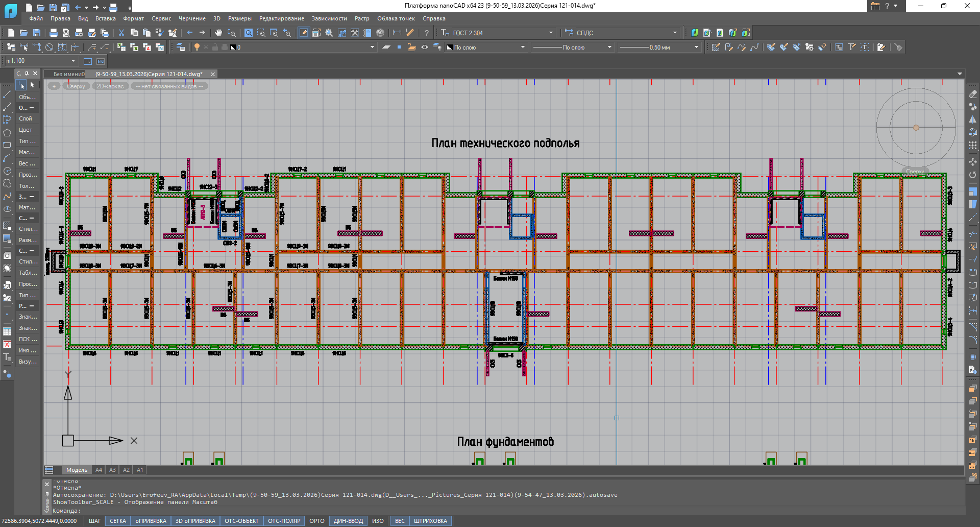The image size is (980, 527).
Task: Open the Облака точек menu
Action: [x=396, y=18]
